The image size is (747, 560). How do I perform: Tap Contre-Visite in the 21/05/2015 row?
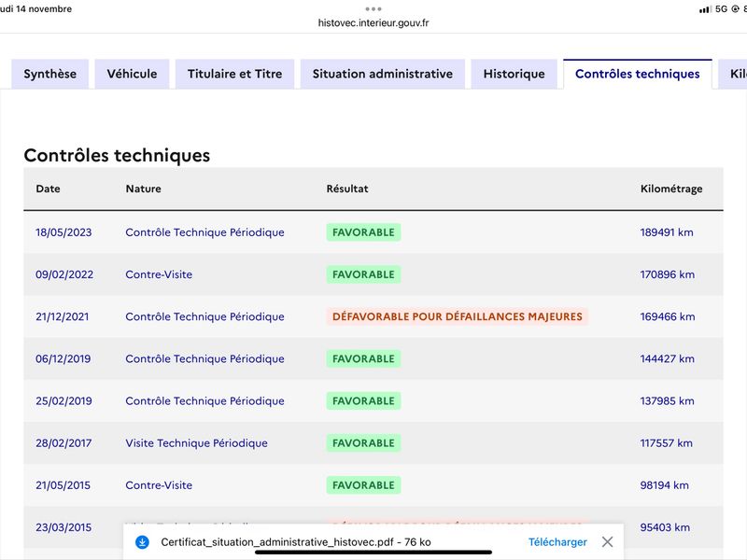point(159,485)
